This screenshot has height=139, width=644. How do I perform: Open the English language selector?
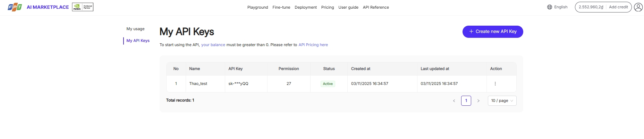561,7
